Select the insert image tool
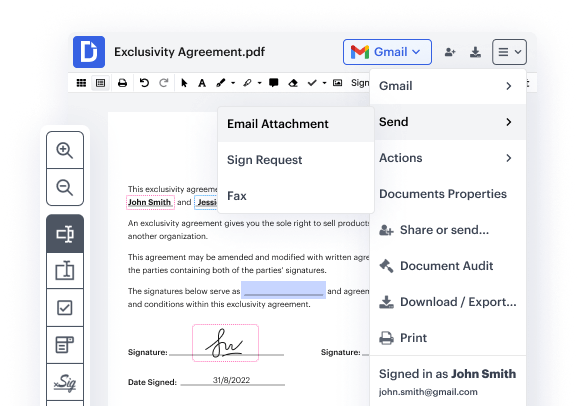 [337, 83]
